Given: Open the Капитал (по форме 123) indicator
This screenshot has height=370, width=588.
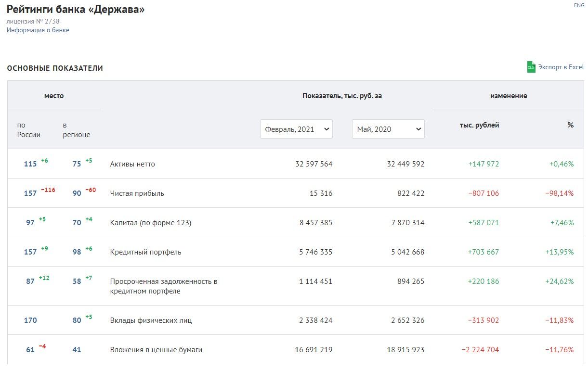Looking at the screenshot, I should coord(151,223).
